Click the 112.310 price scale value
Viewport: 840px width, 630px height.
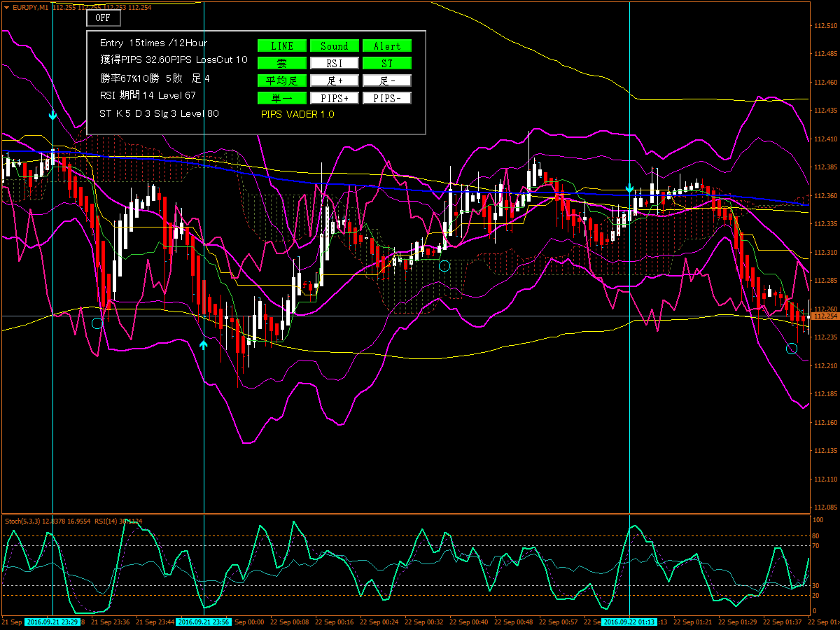[826, 252]
